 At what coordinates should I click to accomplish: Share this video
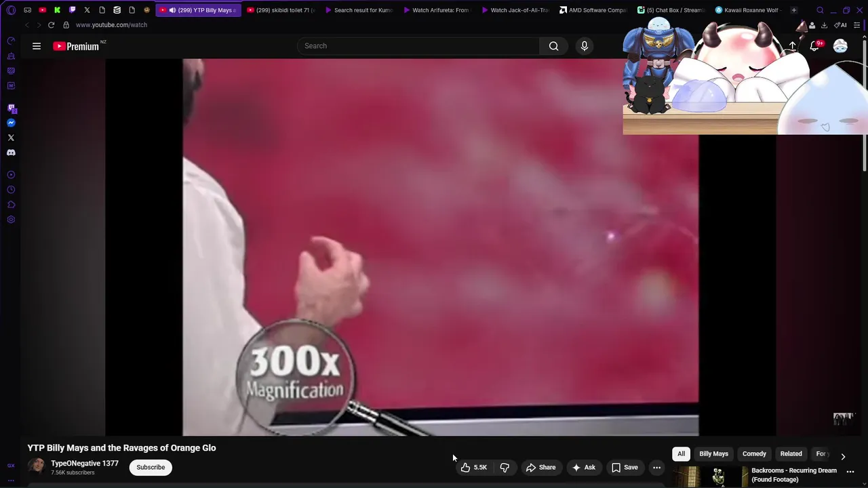pos(540,467)
